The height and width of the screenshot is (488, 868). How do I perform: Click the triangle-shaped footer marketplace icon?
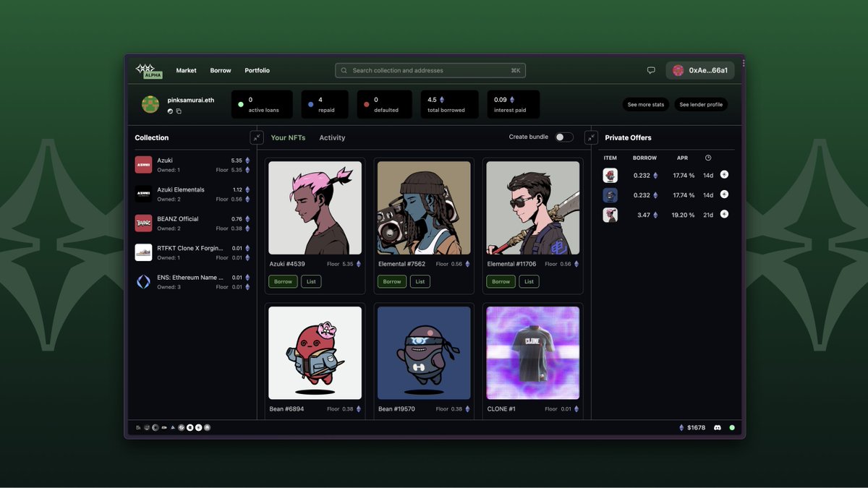(x=173, y=428)
